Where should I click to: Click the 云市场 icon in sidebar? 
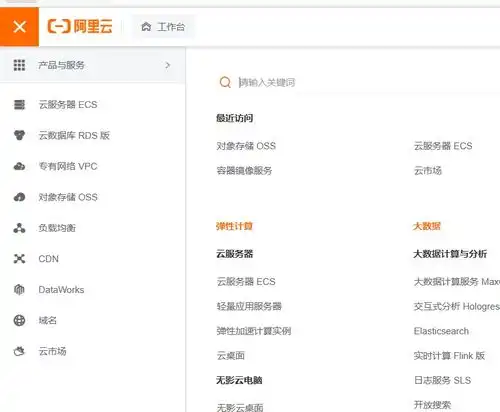click(x=19, y=351)
